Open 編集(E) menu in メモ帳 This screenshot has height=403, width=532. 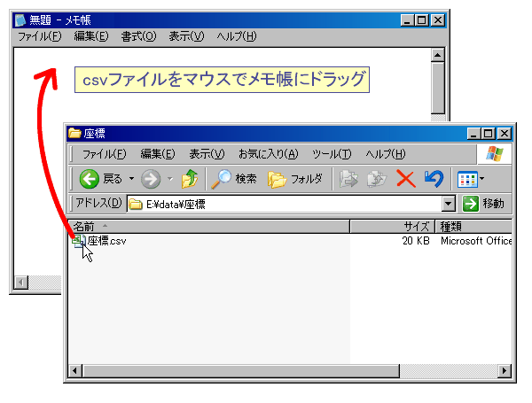[x=91, y=36]
